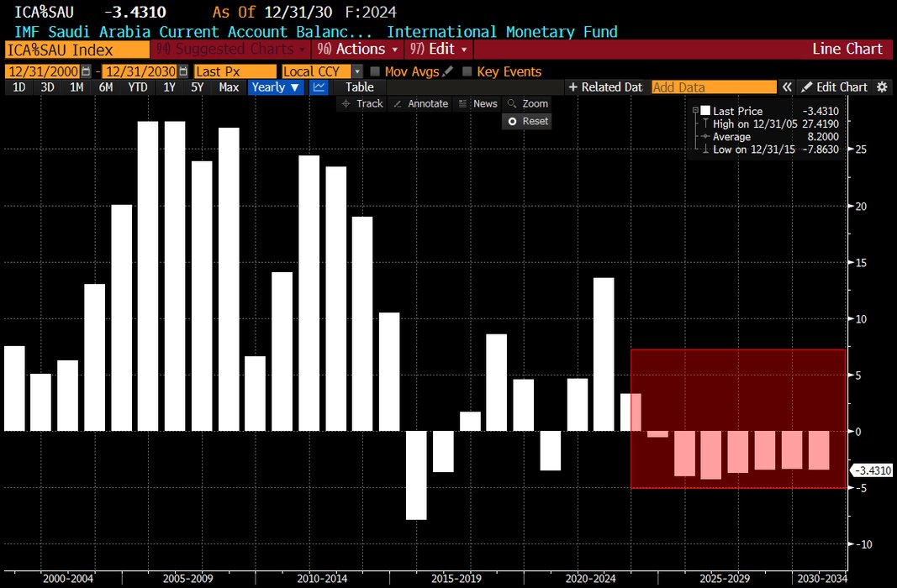
Task: Click the double-chevron collapse icon
Action: point(787,87)
